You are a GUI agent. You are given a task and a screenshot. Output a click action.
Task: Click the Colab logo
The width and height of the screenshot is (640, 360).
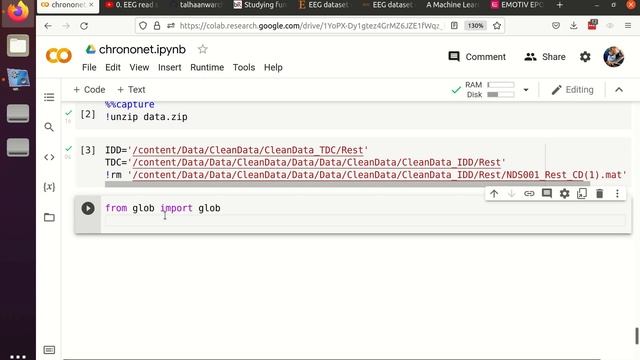59,56
